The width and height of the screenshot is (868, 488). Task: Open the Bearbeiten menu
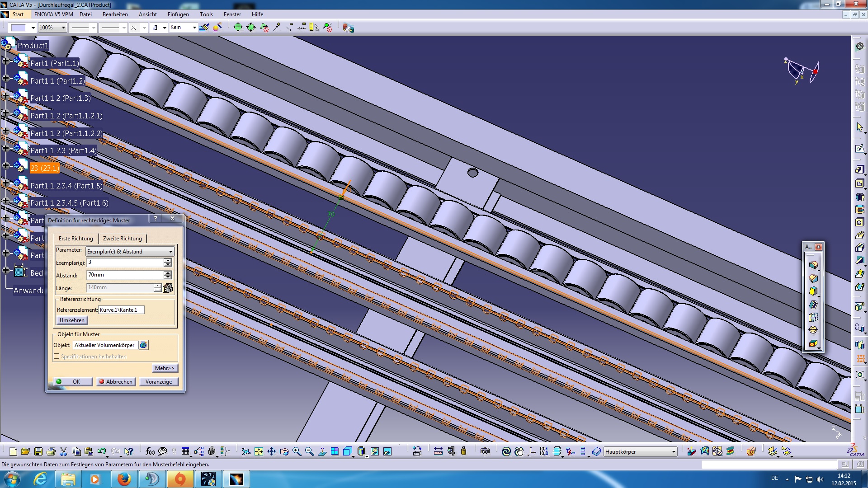point(115,14)
